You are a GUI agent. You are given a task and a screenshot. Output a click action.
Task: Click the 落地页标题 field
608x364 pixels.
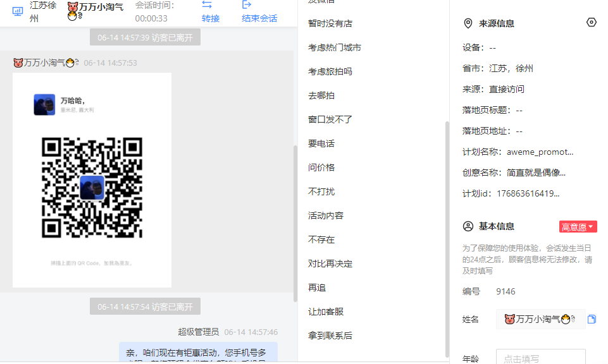pyautogui.click(x=492, y=111)
